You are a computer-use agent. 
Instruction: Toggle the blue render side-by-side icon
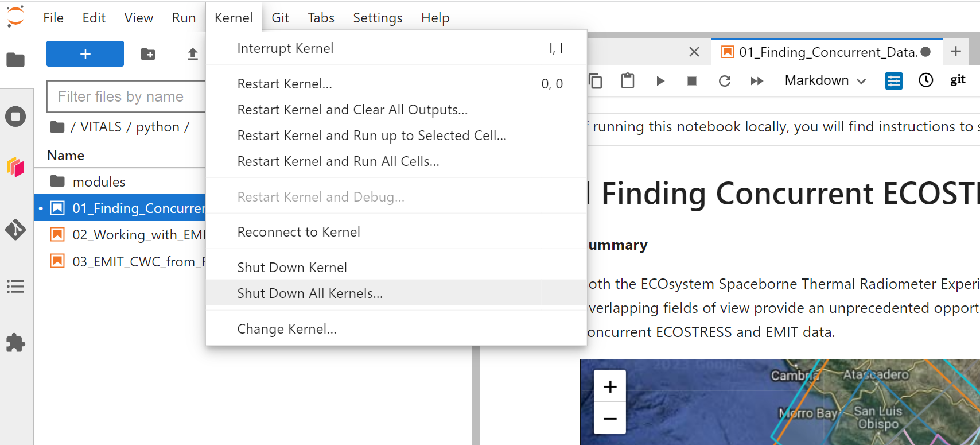click(893, 81)
